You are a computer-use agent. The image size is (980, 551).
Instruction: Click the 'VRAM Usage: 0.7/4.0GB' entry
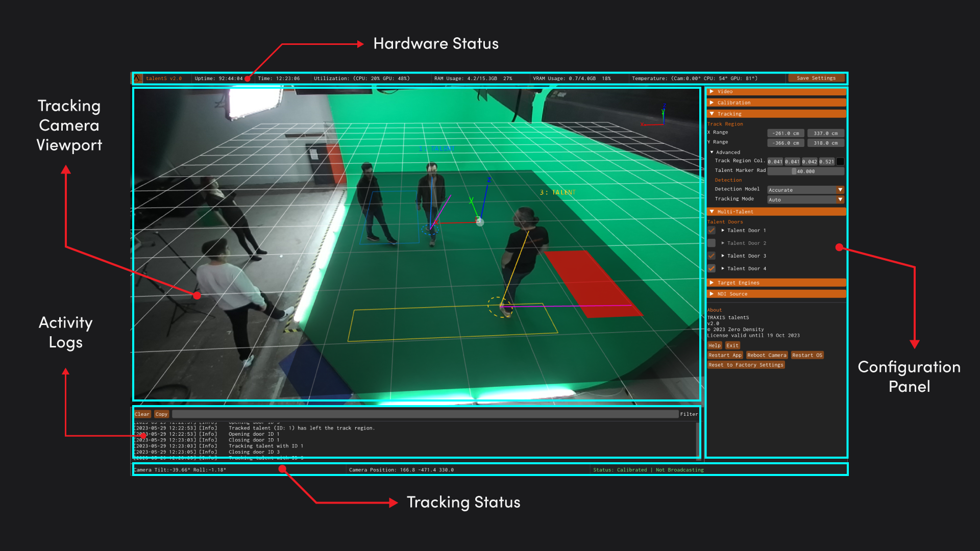pyautogui.click(x=564, y=79)
